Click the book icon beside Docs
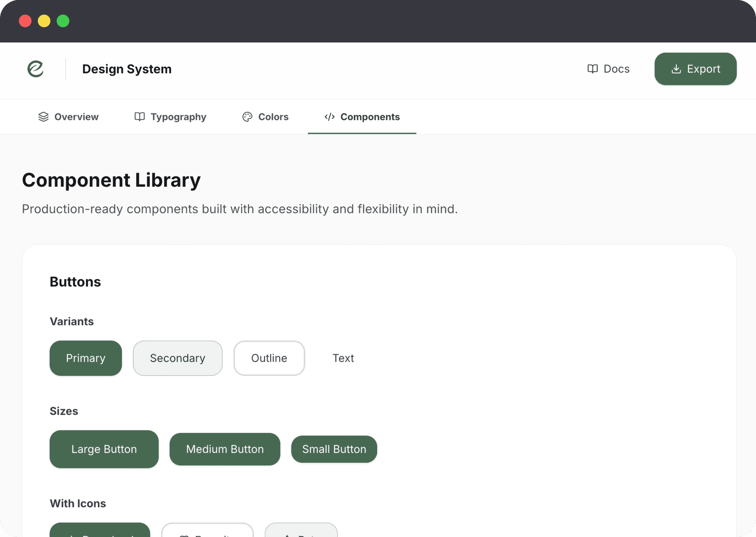This screenshot has width=756, height=537. (x=592, y=69)
